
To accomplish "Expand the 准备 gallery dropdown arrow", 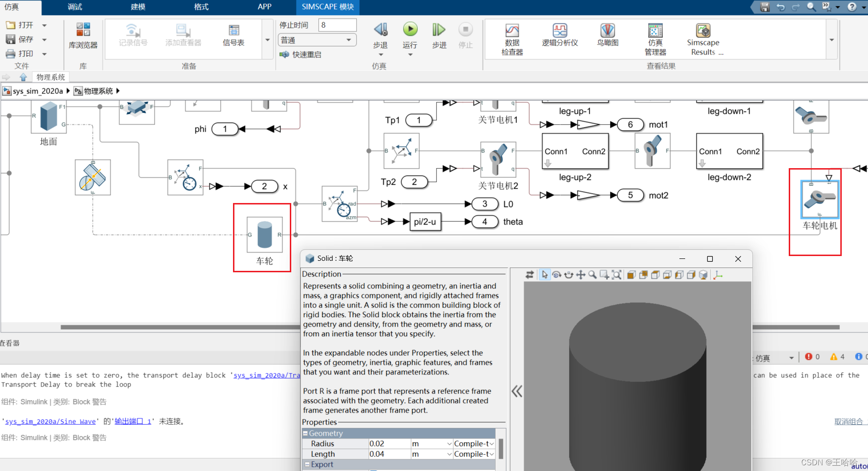I will pos(267,40).
